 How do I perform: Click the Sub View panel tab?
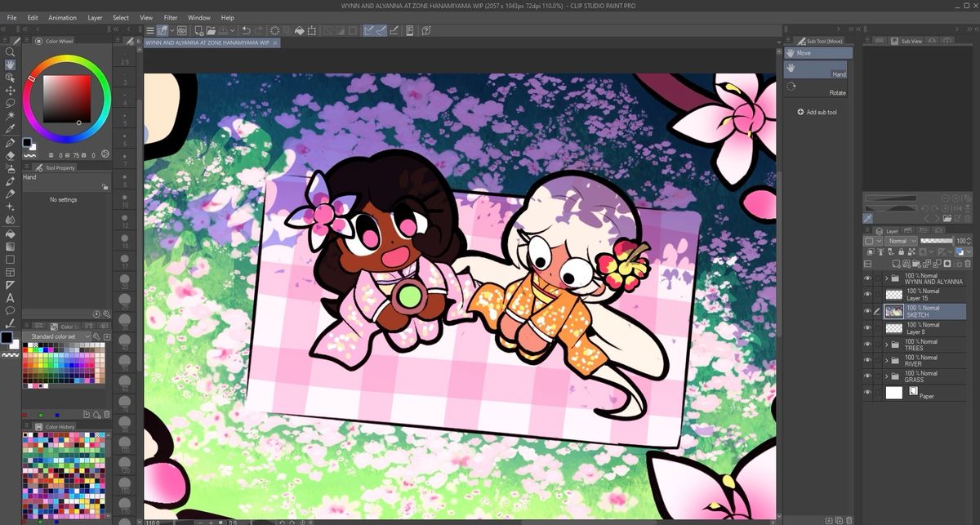click(x=907, y=41)
